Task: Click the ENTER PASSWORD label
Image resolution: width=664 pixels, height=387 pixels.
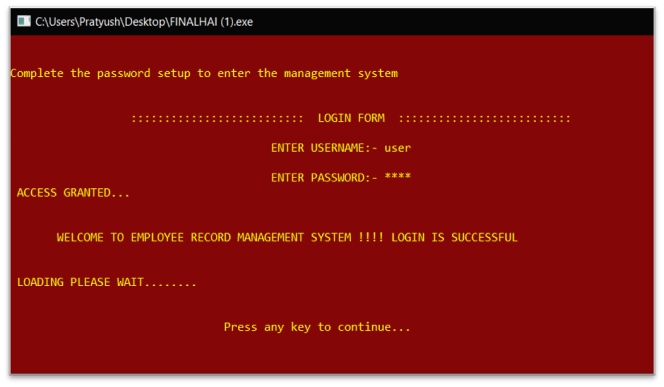Action: [324, 177]
